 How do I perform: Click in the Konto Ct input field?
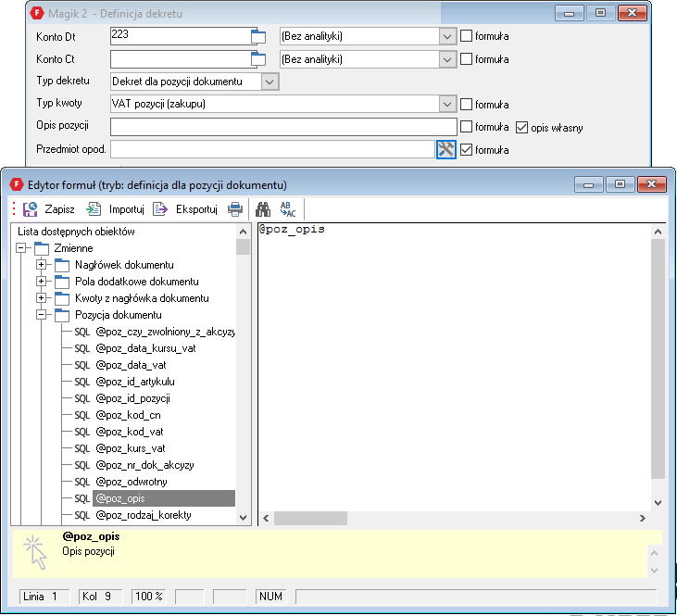tap(180, 59)
